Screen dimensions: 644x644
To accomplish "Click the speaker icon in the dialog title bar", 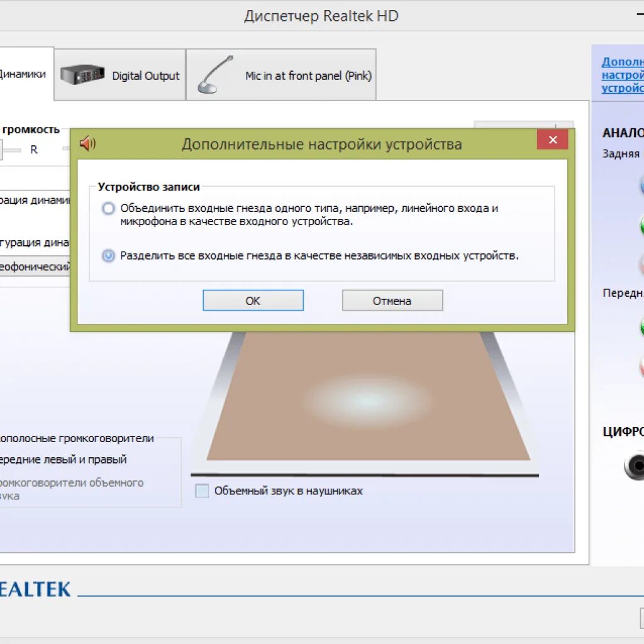I will coord(87,144).
